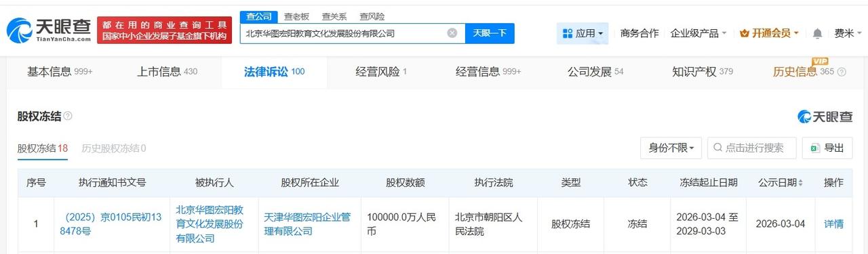
Task: Click the 执行法院 column header
Action: (494, 183)
